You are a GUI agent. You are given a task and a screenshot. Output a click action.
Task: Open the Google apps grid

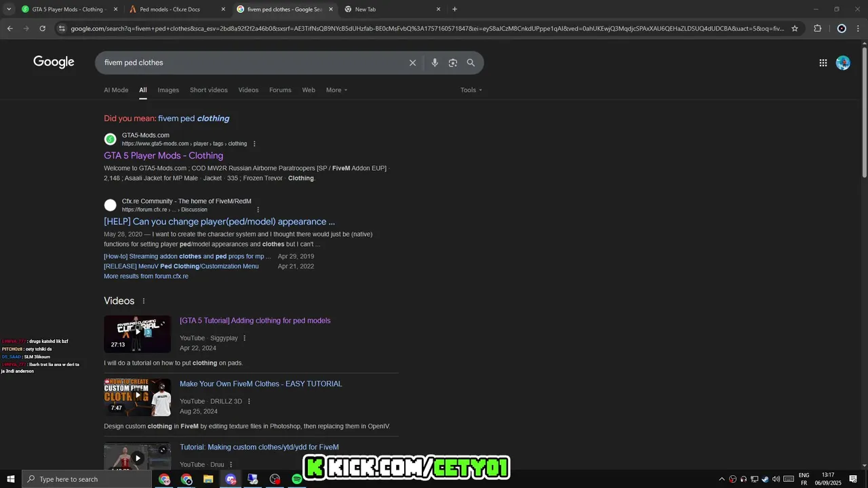823,62
